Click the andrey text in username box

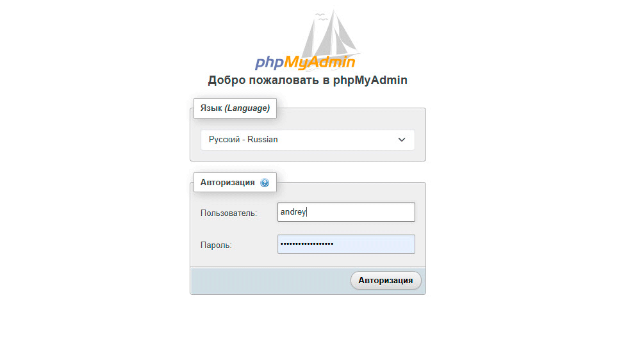tap(293, 212)
